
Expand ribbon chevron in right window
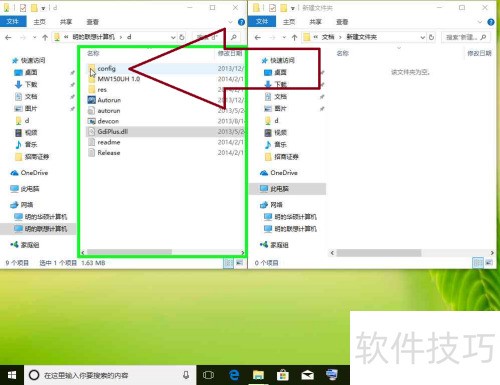(x=480, y=22)
